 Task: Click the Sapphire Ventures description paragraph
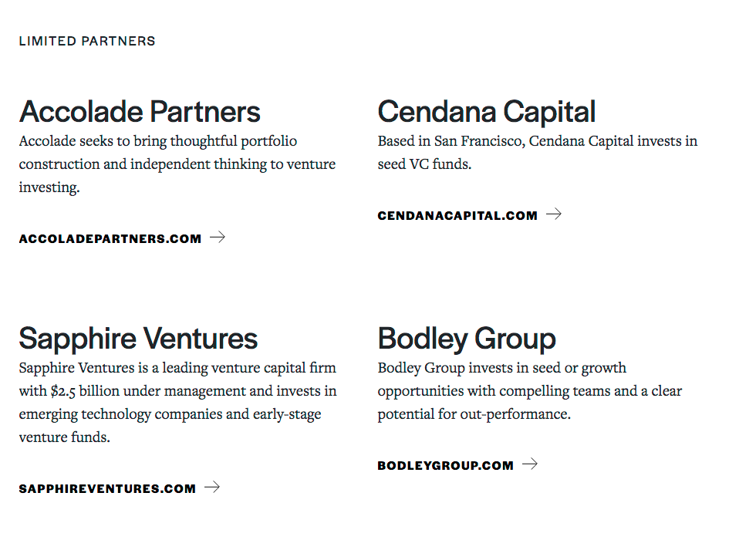177,403
